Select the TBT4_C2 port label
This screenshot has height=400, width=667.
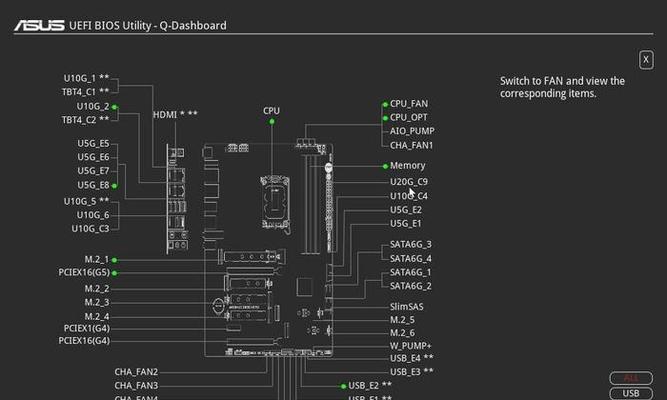coord(86,120)
